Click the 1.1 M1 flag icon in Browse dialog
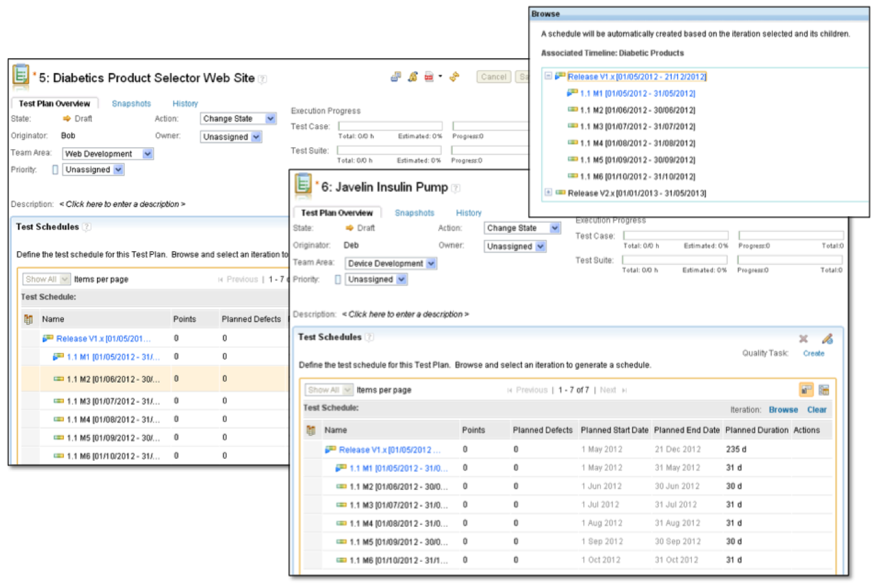Image resolution: width=874 pixels, height=588 pixels. pos(572,93)
